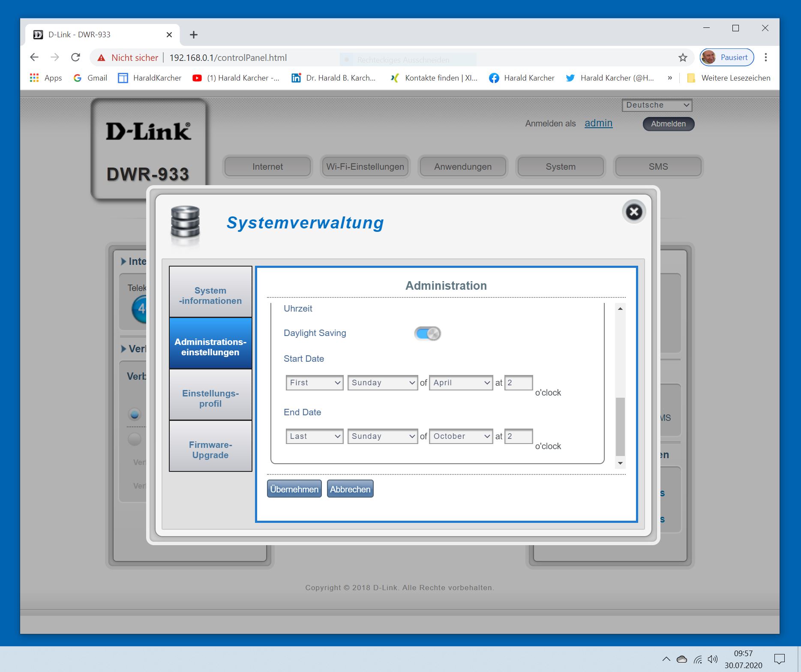Open the Internet menu
Viewport: 801px width, 672px height.
(268, 167)
